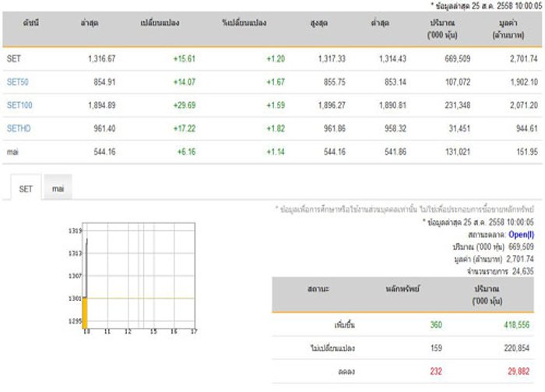Click SET100 last value 1,894.89

(x=101, y=105)
